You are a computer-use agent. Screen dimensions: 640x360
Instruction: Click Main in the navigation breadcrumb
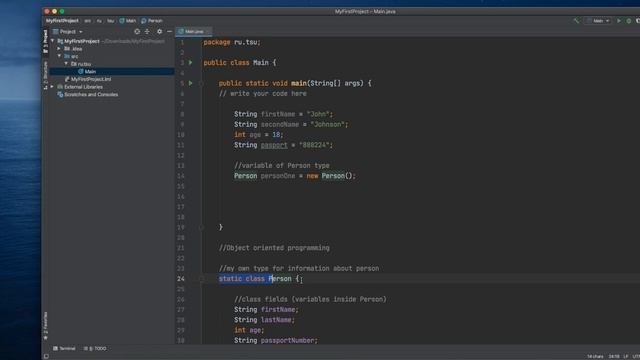pyautogui.click(x=131, y=20)
